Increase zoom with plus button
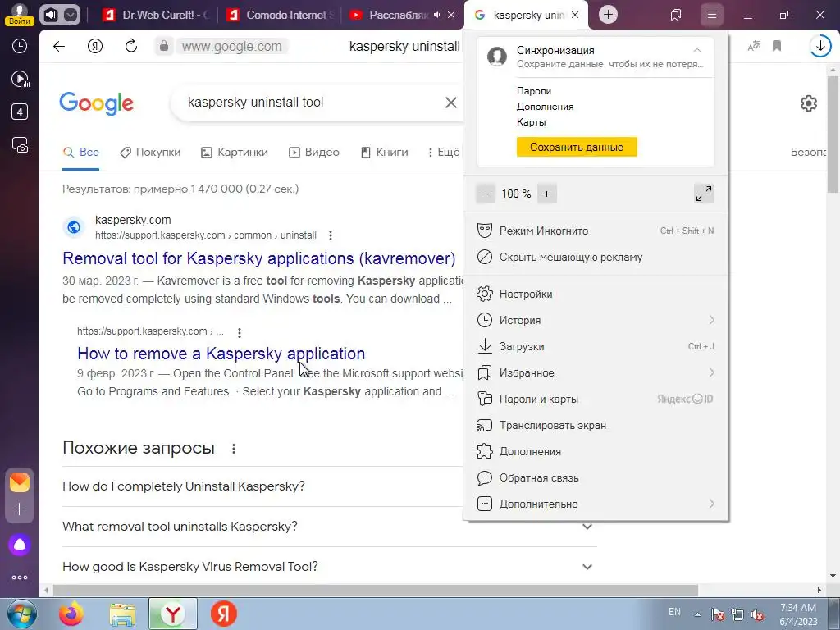Screen dimensions: 840x630 click(x=546, y=194)
